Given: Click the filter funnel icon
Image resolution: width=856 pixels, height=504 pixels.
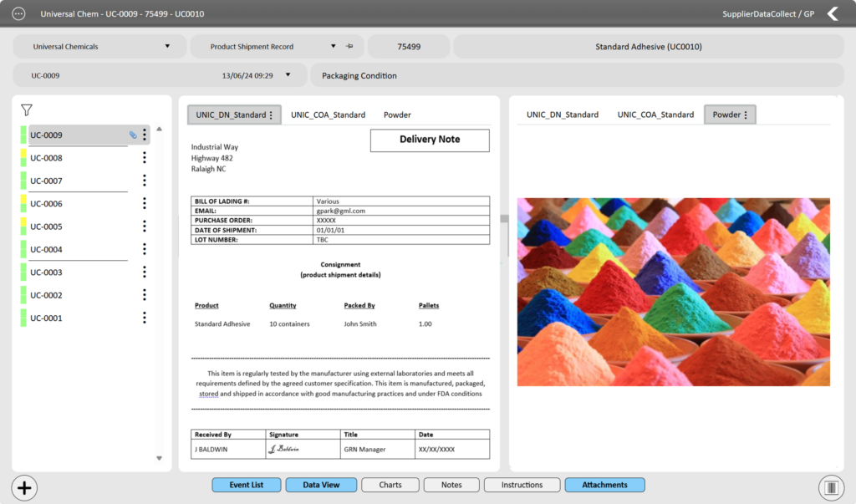Looking at the screenshot, I should 26,110.
